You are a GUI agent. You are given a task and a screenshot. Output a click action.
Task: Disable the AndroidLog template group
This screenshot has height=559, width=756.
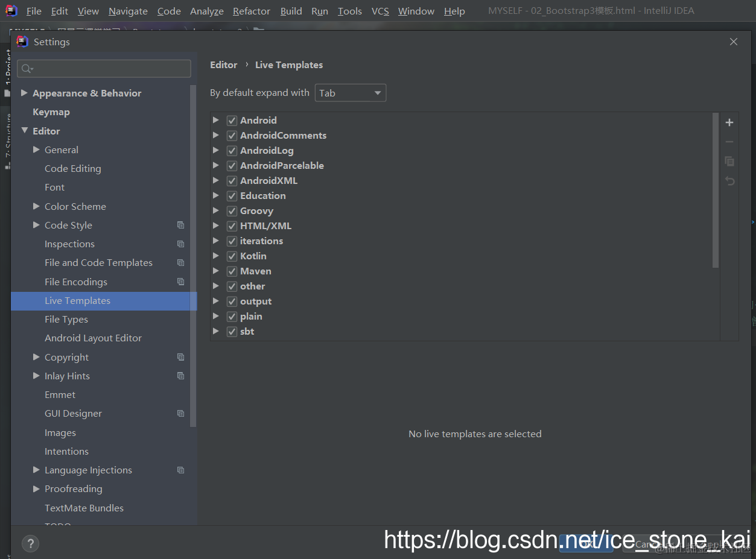coord(232,151)
